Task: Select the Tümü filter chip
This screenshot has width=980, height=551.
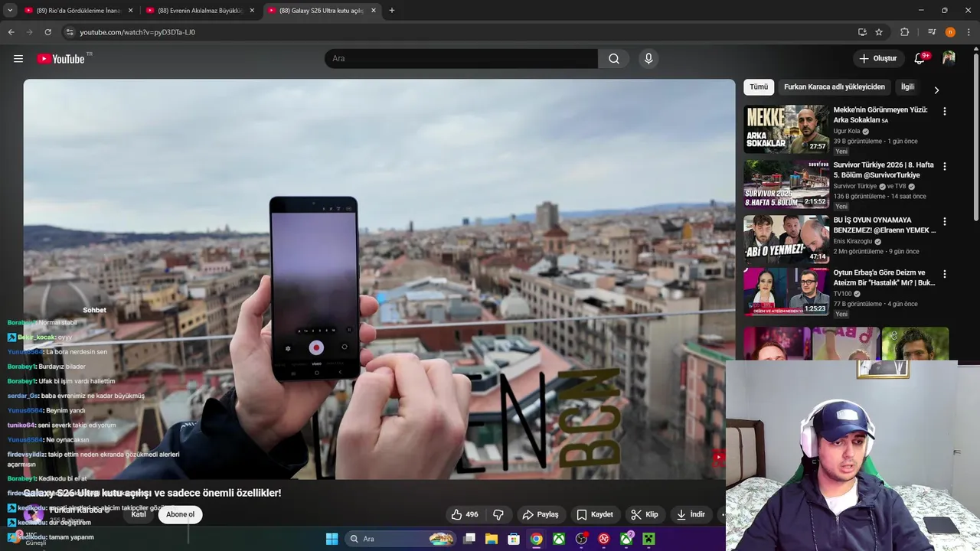Action: [759, 87]
